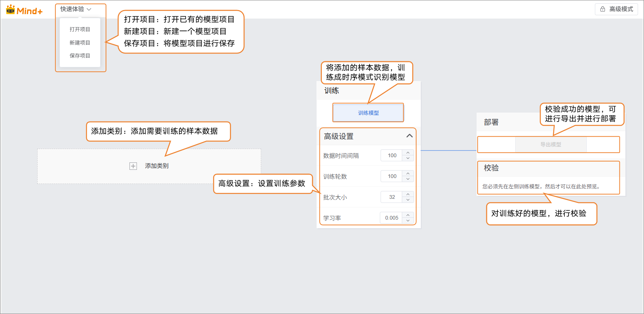Click the 学习率 value field
This screenshot has height=314, width=644.
(391, 218)
